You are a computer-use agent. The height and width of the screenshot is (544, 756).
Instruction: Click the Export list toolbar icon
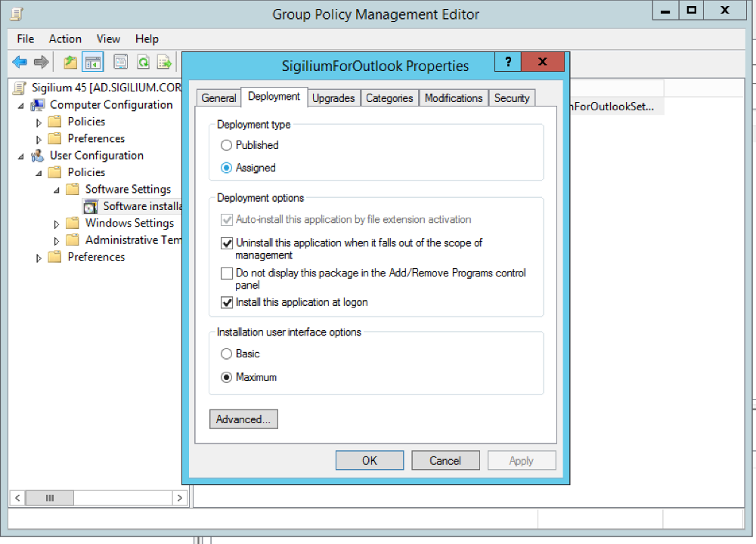pyautogui.click(x=164, y=62)
